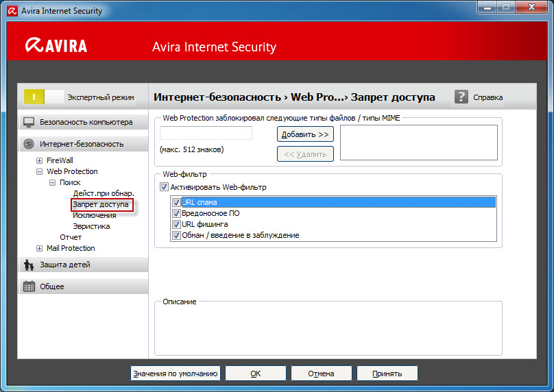Click the globe icon beside Интернет-безопасность
The height and width of the screenshot is (392, 554).
point(29,144)
